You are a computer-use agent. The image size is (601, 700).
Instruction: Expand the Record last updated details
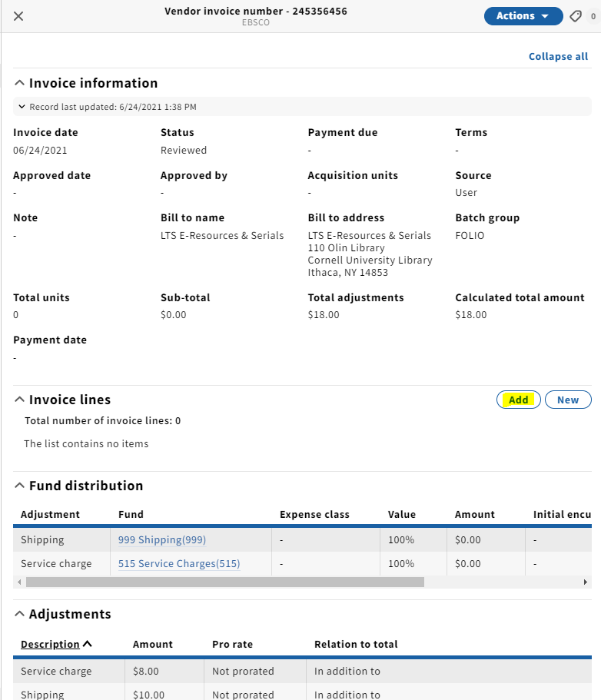point(22,107)
